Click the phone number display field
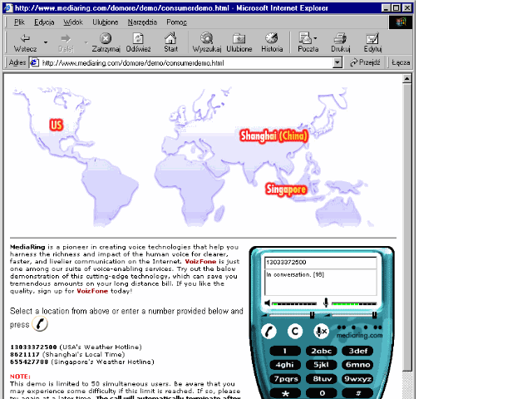Viewport: 532px width, 399px height. (x=321, y=263)
